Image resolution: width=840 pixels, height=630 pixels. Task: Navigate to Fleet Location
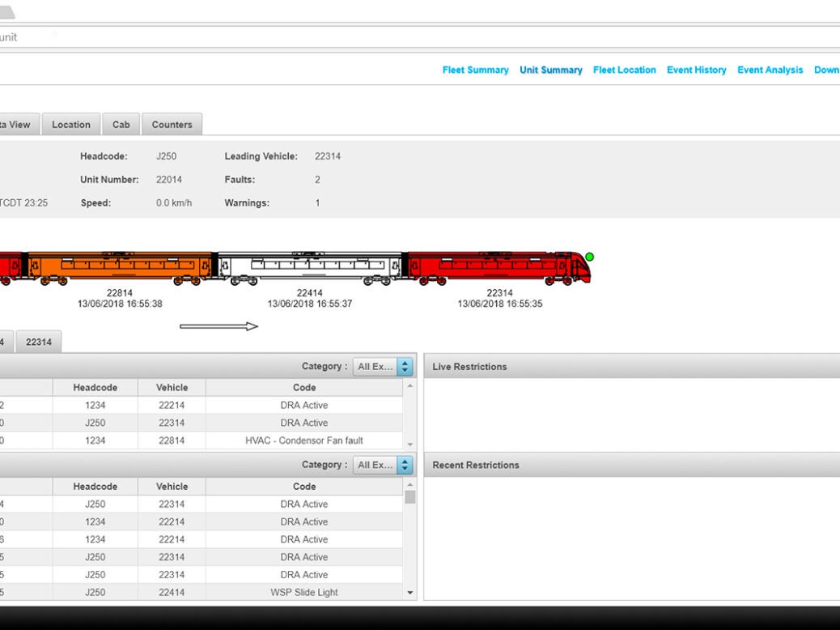coord(624,70)
